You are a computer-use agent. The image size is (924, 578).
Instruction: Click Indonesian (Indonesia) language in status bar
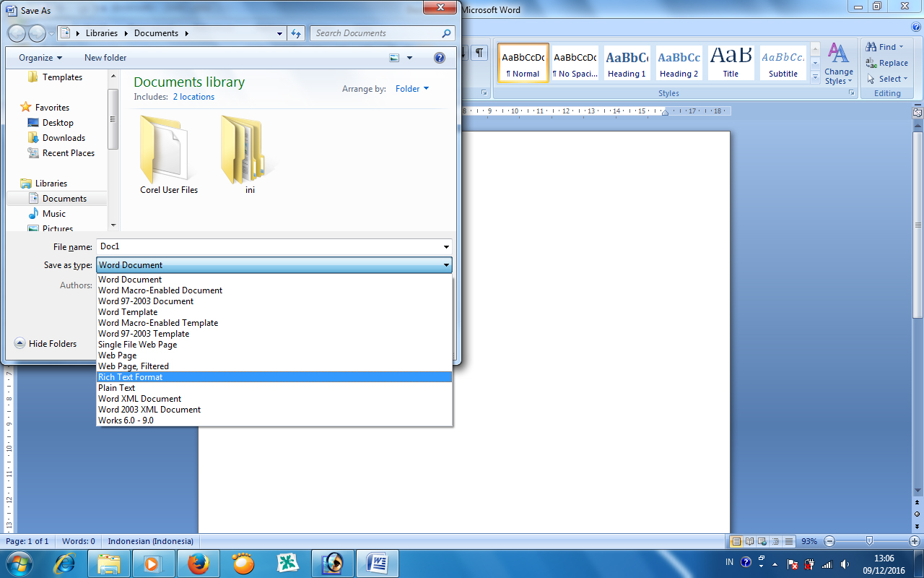coord(151,541)
